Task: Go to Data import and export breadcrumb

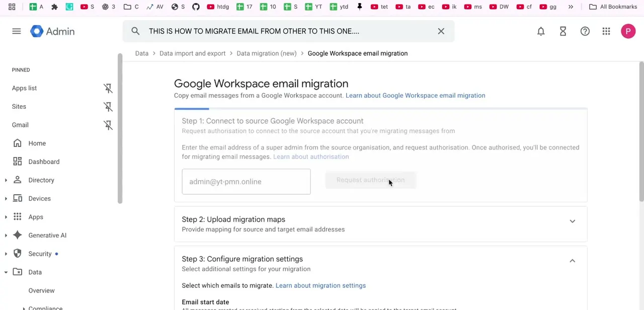Action: click(193, 53)
